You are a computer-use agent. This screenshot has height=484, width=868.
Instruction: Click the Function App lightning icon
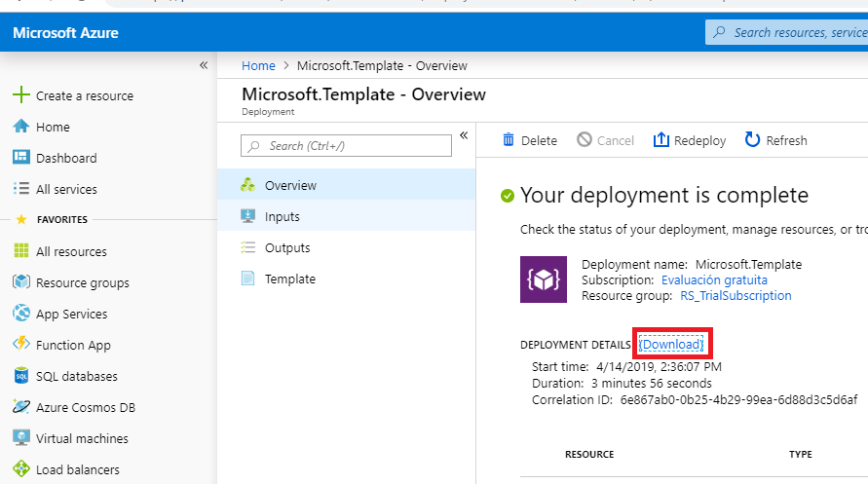coord(21,344)
